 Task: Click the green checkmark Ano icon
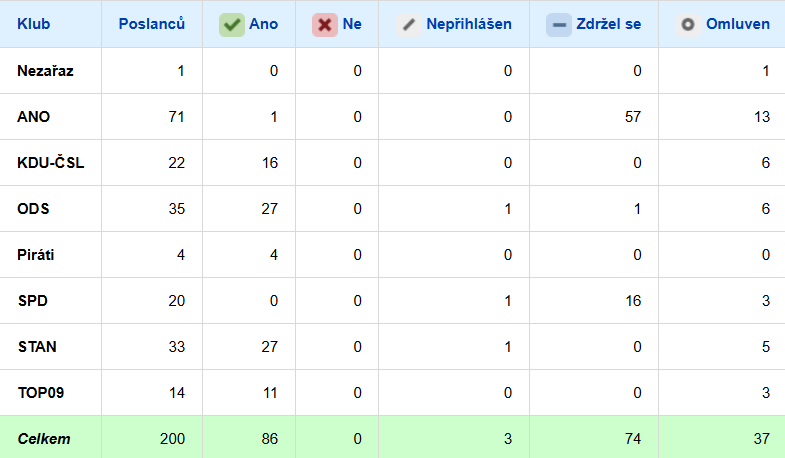(232, 25)
